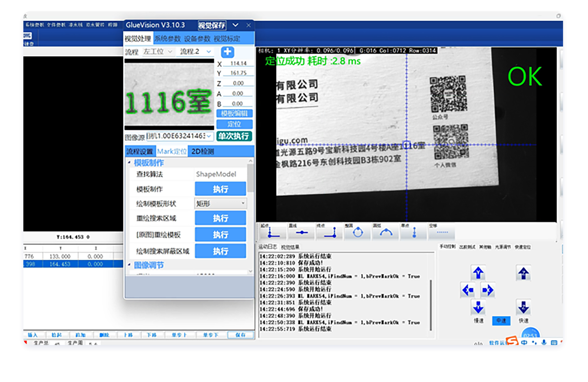Select the straight line path tool
The height and width of the screenshot is (382, 588).
[x=302, y=232]
